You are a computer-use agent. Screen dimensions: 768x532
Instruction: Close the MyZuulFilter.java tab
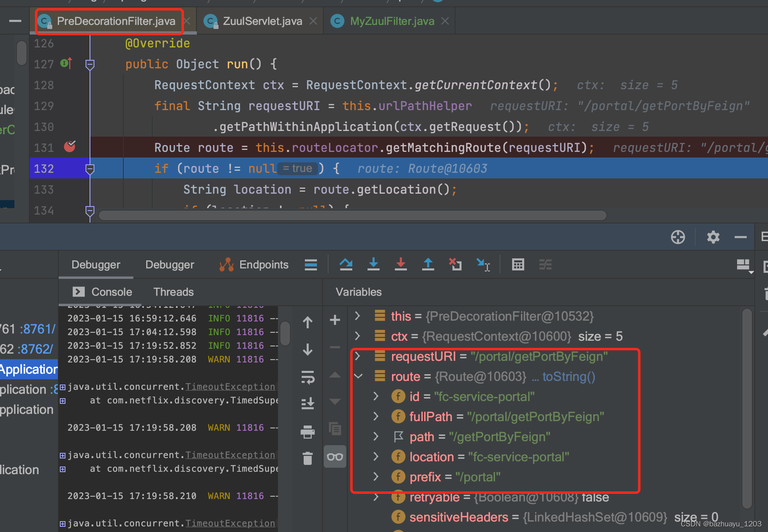tap(445, 21)
